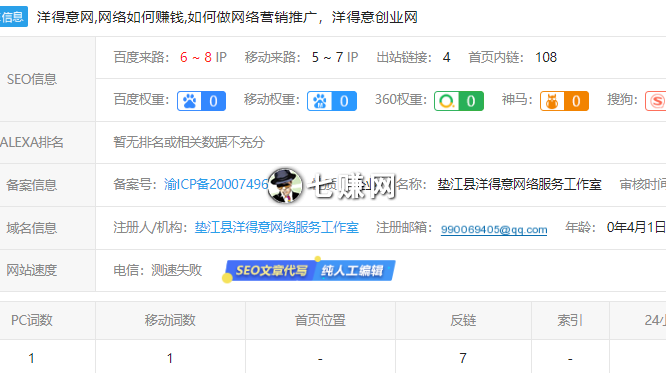The width and height of the screenshot is (666, 373).
Task: Click the domain age 0年4月1日
Action: click(636, 227)
